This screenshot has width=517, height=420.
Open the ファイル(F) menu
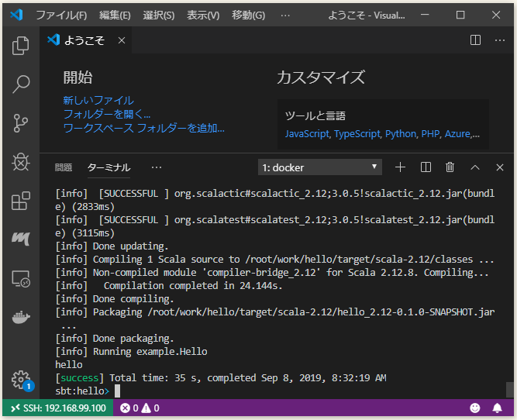coord(61,15)
